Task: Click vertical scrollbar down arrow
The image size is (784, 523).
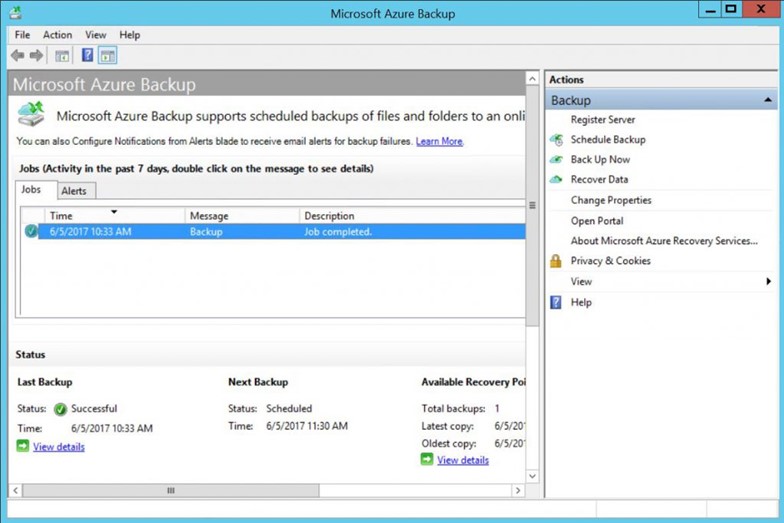Action: click(532, 476)
